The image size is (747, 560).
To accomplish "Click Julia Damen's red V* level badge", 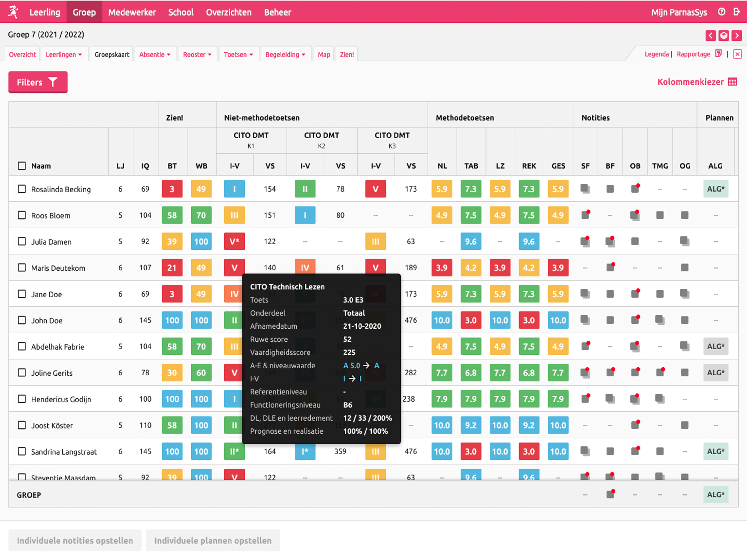I will tap(234, 241).
